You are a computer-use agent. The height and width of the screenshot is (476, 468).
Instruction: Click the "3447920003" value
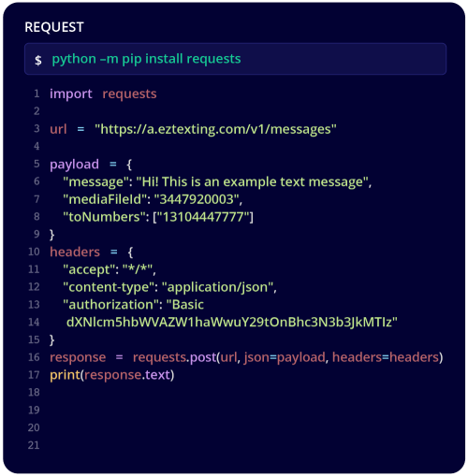pos(197,199)
